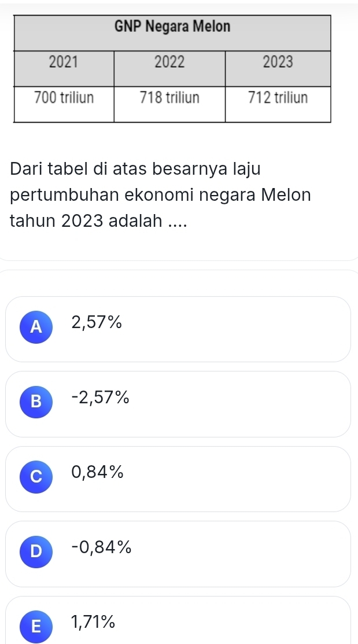Click the 'Dari tabel di atas' question line
The height and width of the screenshot is (644, 358).
click(135, 169)
